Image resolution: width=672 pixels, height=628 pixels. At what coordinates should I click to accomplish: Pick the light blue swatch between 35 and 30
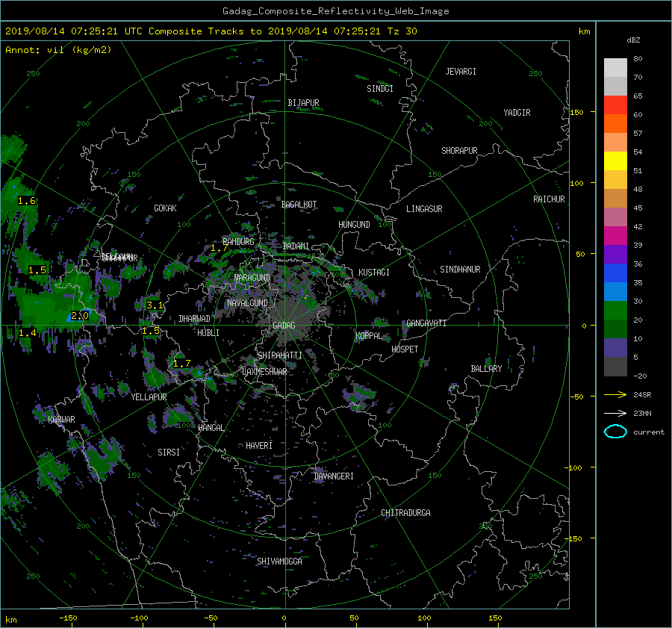[615, 291]
